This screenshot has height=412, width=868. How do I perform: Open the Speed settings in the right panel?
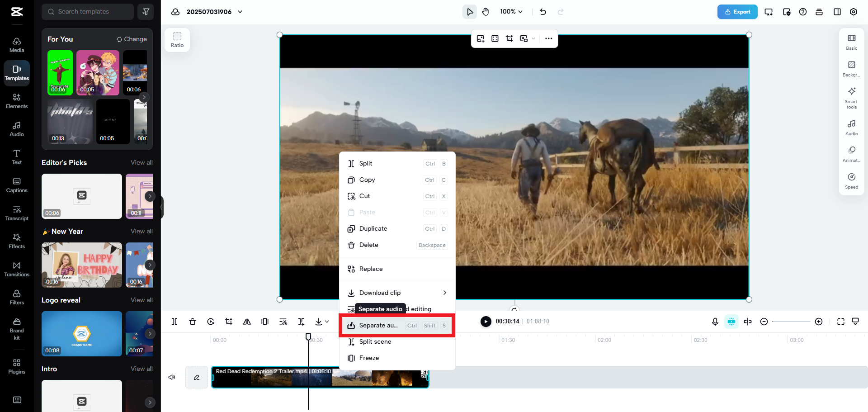tap(851, 180)
